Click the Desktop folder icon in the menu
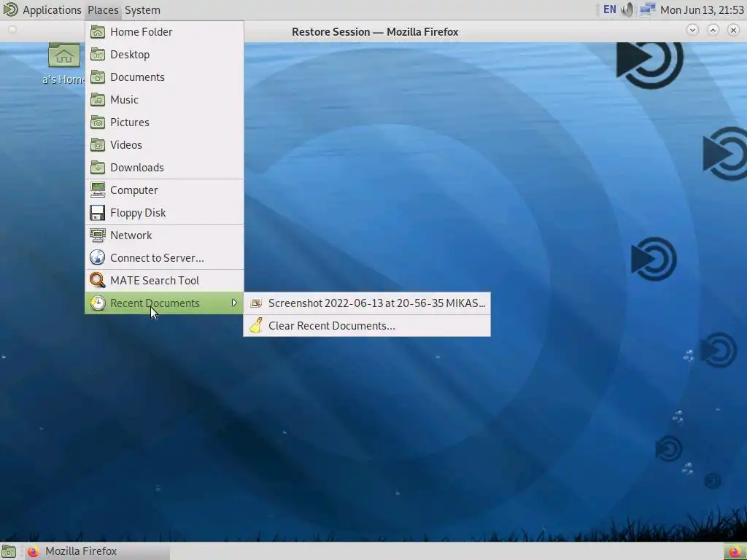This screenshot has height=560, width=747. pos(98,54)
